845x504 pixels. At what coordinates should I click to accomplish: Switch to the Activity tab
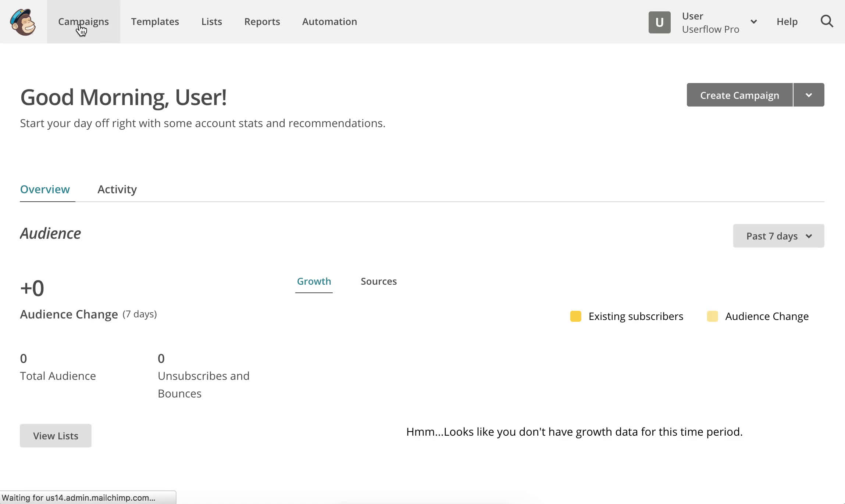pyautogui.click(x=117, y=189)
